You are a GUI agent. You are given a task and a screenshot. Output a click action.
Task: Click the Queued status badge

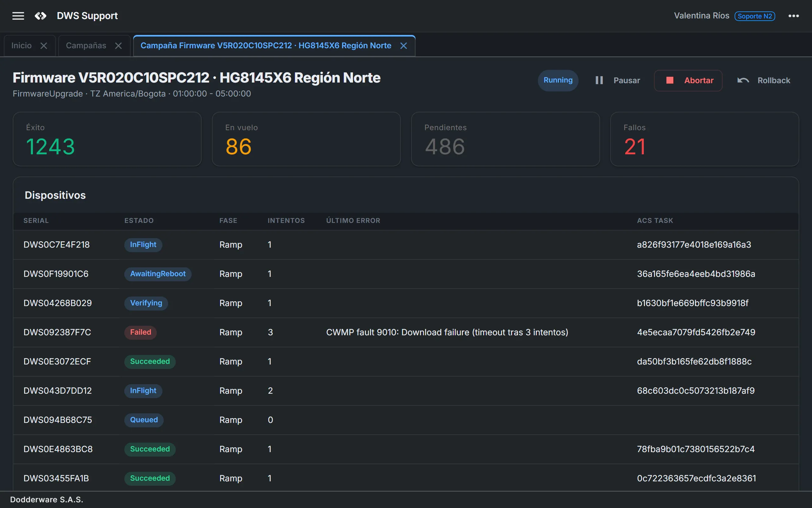click(x=144, y=420)
